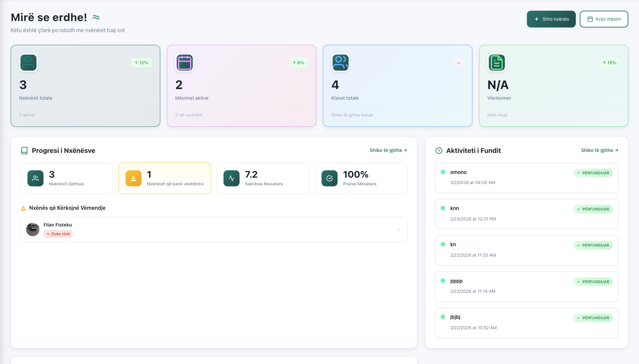Open Filan Fisteku's avatar thumbnail

tap(33, 230)
